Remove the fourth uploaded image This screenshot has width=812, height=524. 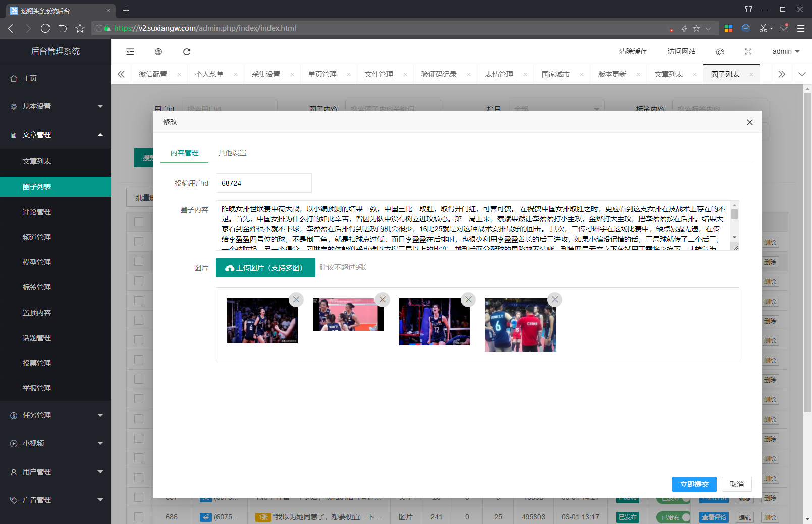(555, 299)
